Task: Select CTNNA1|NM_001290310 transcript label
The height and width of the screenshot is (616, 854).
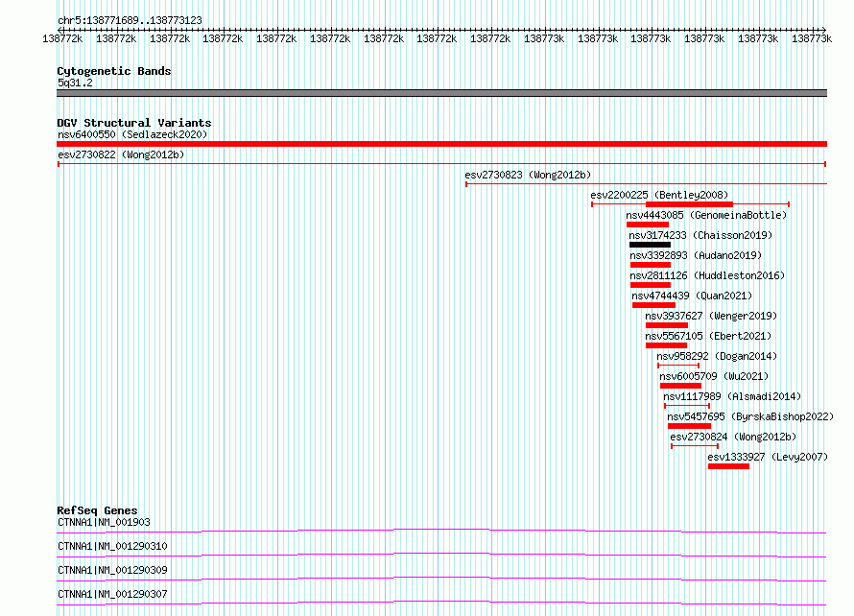Action: coord(112,546)
